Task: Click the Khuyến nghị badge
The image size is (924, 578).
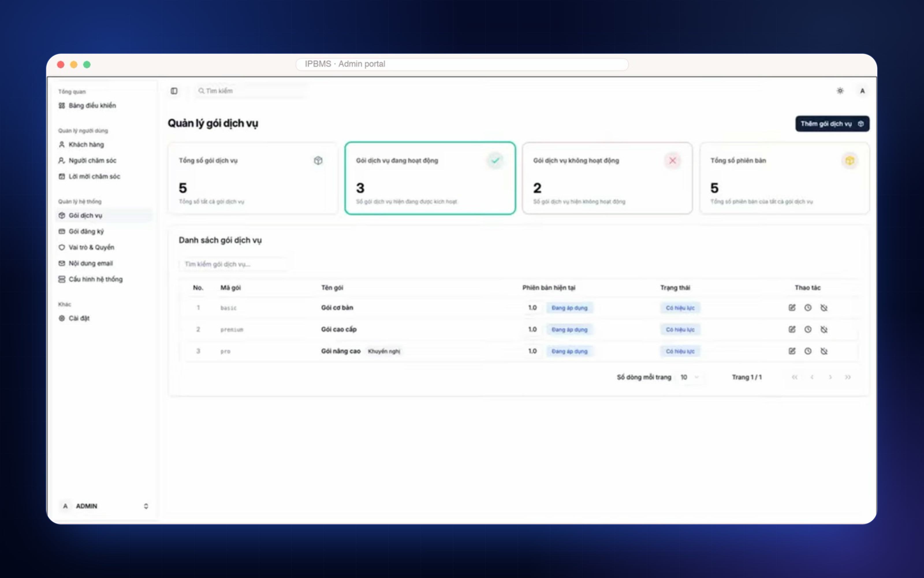Action: (384, 351)
